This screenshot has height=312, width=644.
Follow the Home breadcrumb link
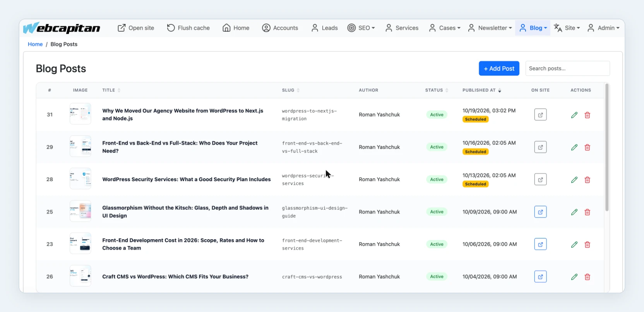coord(35,44)
